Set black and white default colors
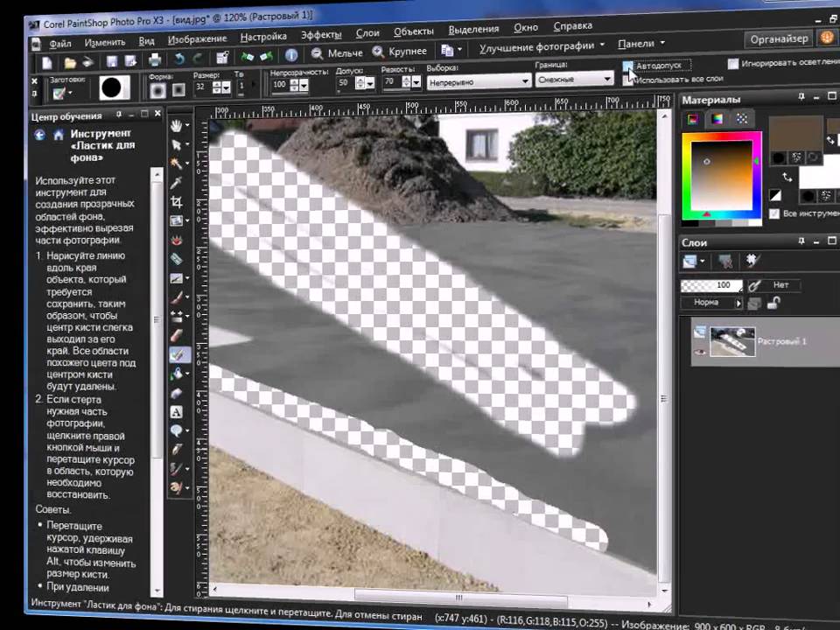Viewport: 840px width, 630px height. pyautogui.click(x=774, y=195)
